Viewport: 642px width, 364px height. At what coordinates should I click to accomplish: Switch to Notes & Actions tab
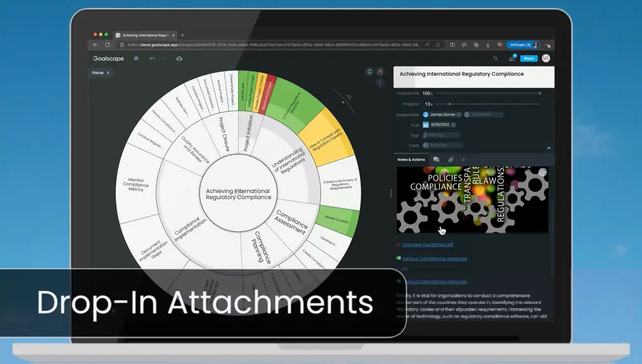point(411,160)
